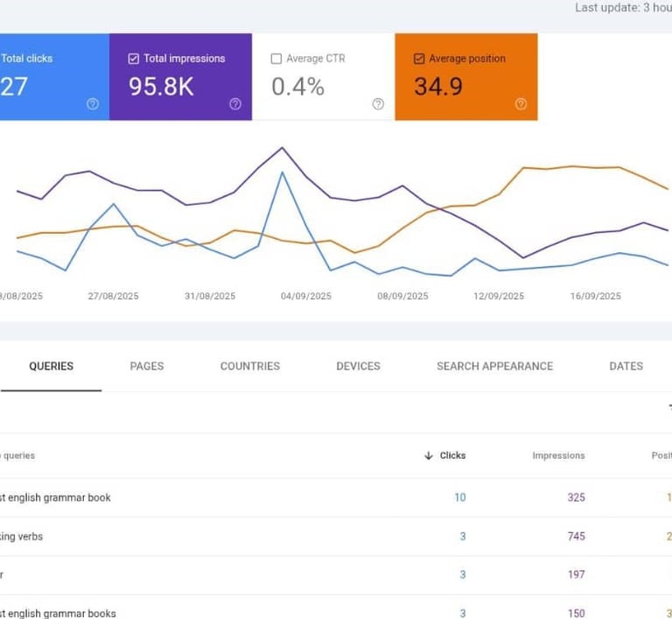The height and width of the screenshot is (619, 672).
Task: Click the blue line spike near 27/08/2025
Action: click(114, 204)
